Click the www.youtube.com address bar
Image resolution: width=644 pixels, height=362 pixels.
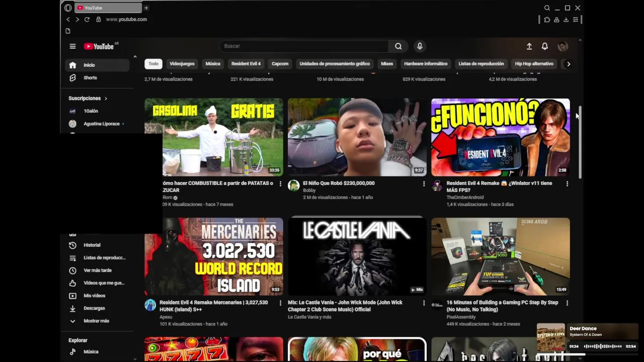[x=126, y=19]
